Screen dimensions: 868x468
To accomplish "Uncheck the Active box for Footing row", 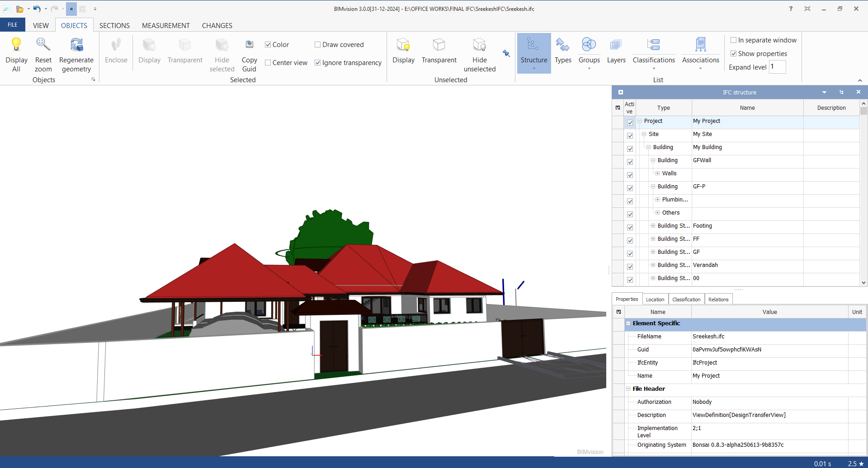I will point(630,227).
